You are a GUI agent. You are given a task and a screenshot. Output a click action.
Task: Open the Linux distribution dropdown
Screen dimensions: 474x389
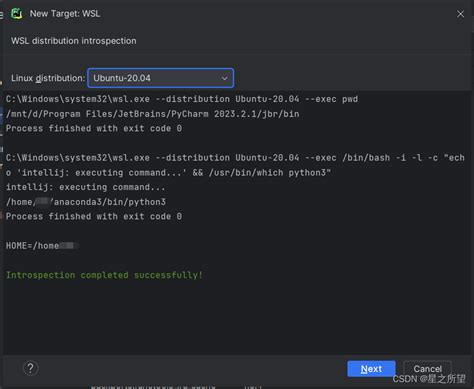[x=160, y=78]
